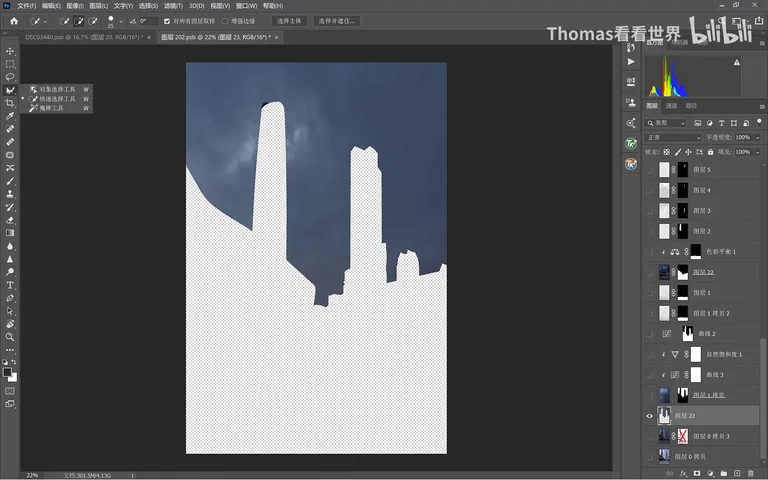Screen dimensions: 768x480
Task: Select the Rectangular Marquee tool
Action: pyautogui.click(x=10, y=64)
